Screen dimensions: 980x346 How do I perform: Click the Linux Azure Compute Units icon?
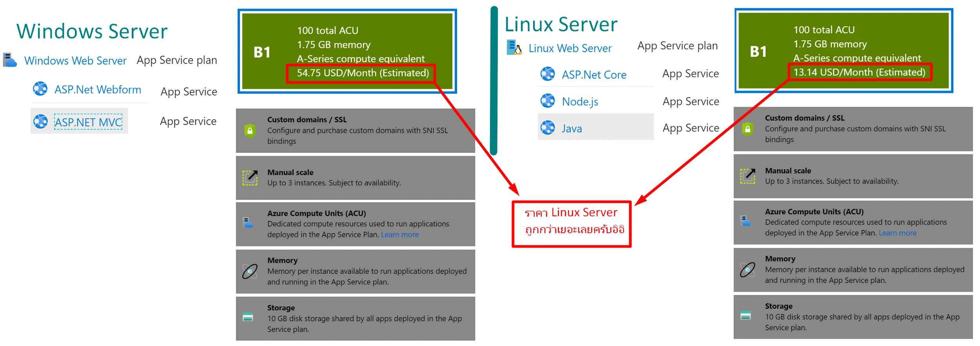[x=746, y=221]
